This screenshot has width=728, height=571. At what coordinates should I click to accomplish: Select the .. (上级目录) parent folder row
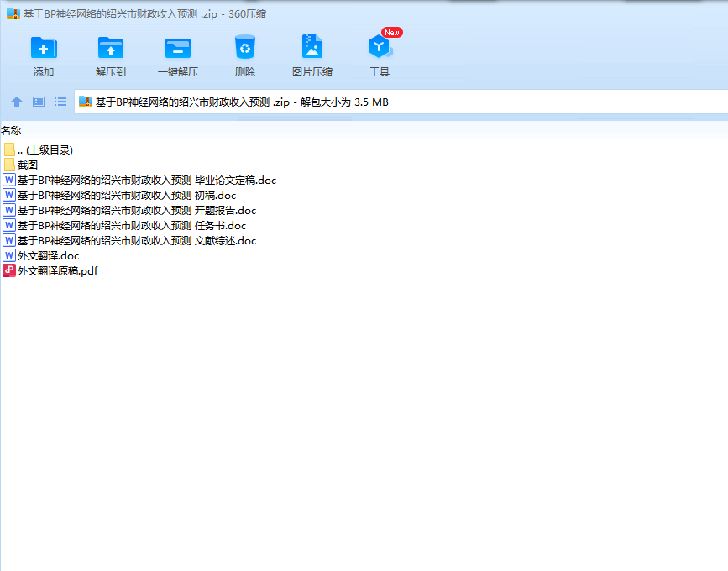pyautogui.click(x=39, y=150)
